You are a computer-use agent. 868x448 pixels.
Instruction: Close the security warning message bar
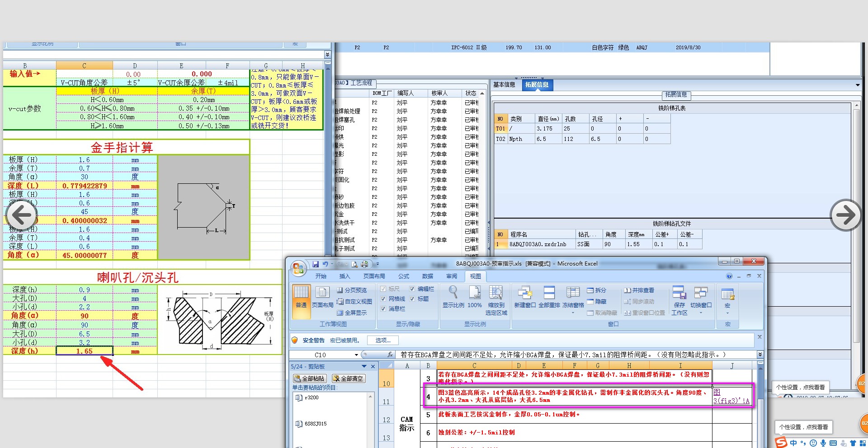pos(759,337)
